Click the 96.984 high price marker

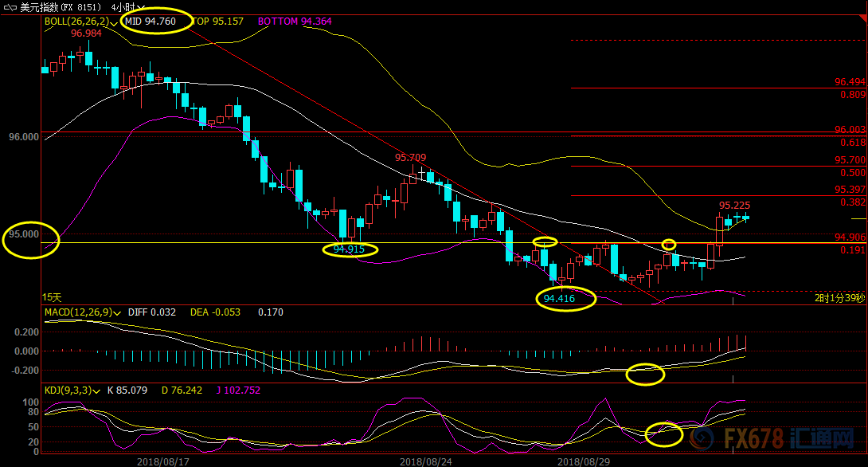click(86, 33)
